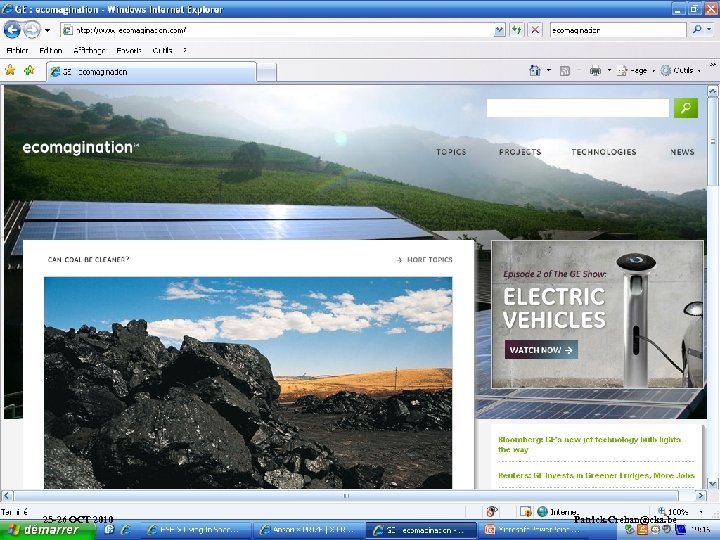
Task: Open the coal pile article image
Action: pyautogui.click(x=248, y=382)
